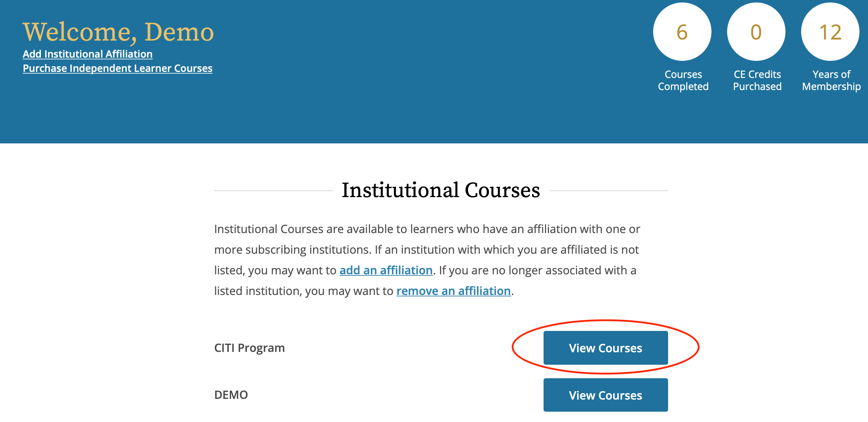Click the remove an affiliation link
Viewport: 868px width, 422px height.
point(453,291)
